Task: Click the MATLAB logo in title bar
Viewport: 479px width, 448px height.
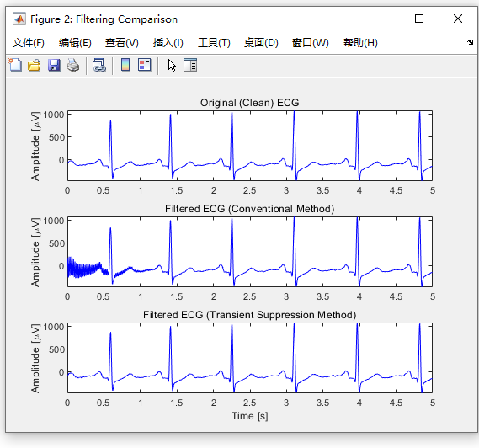Action: point(19,19)
